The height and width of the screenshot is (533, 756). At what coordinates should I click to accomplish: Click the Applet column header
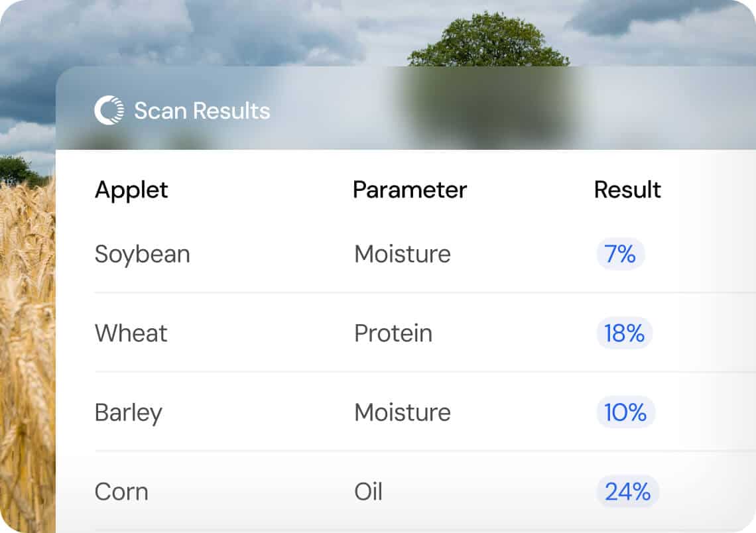point(132,190)
